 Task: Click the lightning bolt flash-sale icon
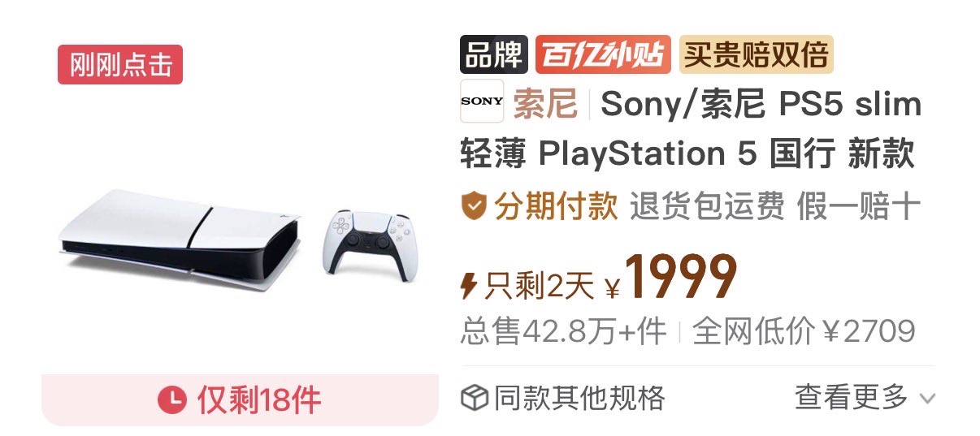[x=469, y=285]
